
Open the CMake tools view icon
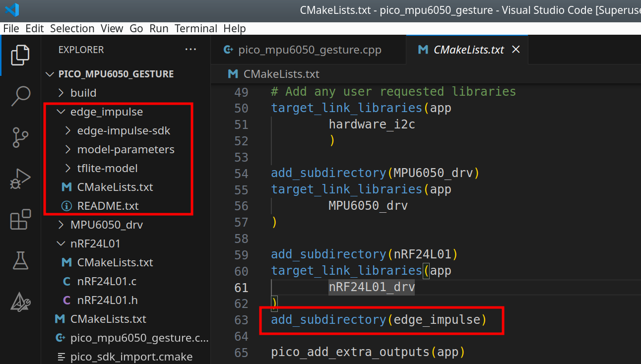click(20, 302)
